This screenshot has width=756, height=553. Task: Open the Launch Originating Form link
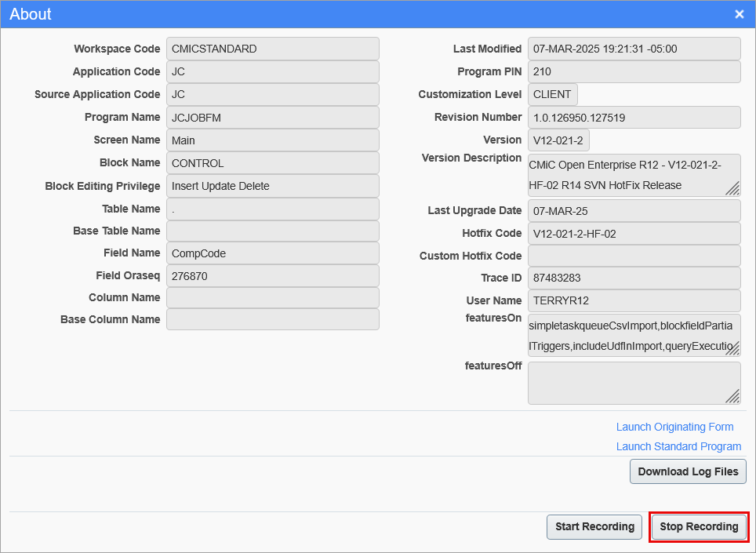pos(674,427)
